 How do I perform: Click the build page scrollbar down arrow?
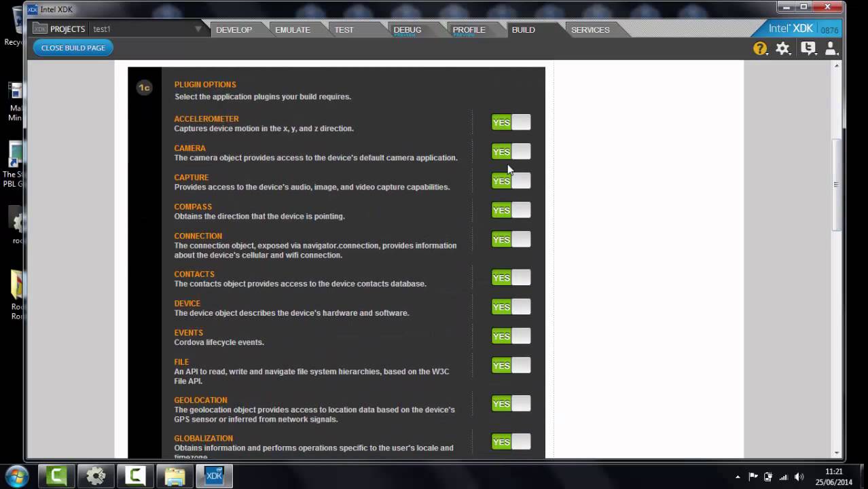point(837,453)
